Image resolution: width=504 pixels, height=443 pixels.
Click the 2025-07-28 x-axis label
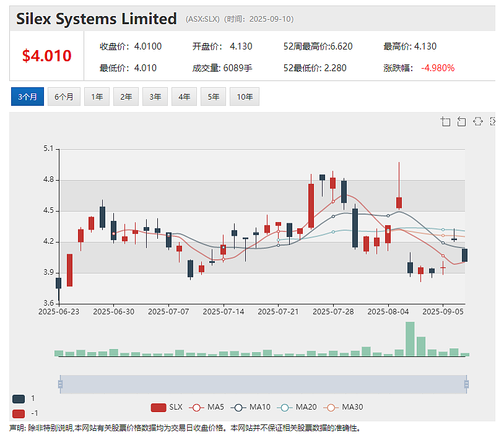click(x=333, y=312)
